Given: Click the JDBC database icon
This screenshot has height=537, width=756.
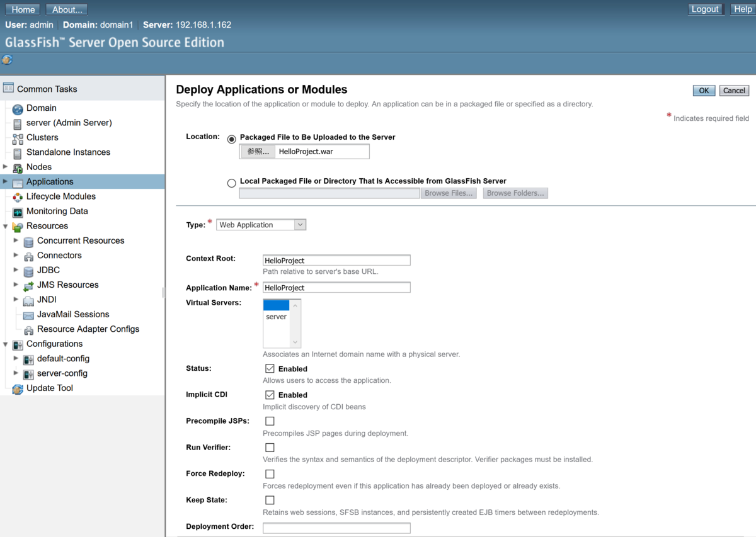Looking at the screenshot, I should click(28, 271).
